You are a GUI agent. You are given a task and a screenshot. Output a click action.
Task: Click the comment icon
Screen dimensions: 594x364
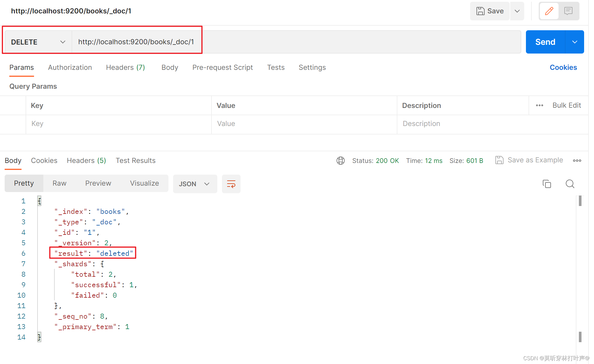tap(568, 12)
